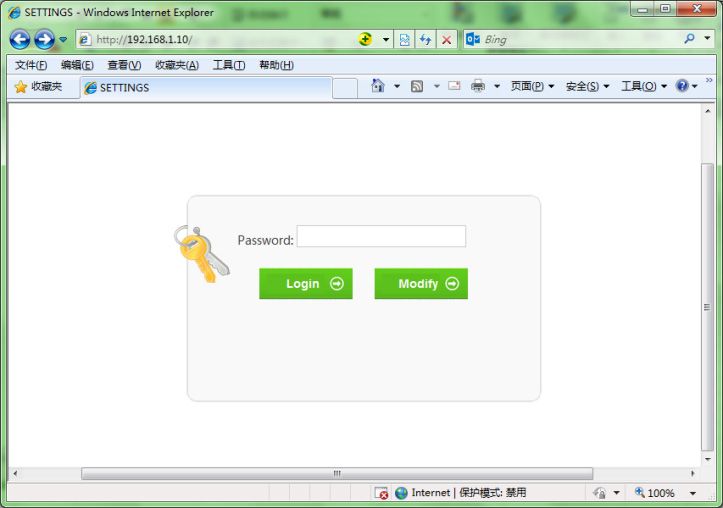The image size is (723, 508).
Task: Click the vertical scrollbar down arrow
Action: coord(707,459)
